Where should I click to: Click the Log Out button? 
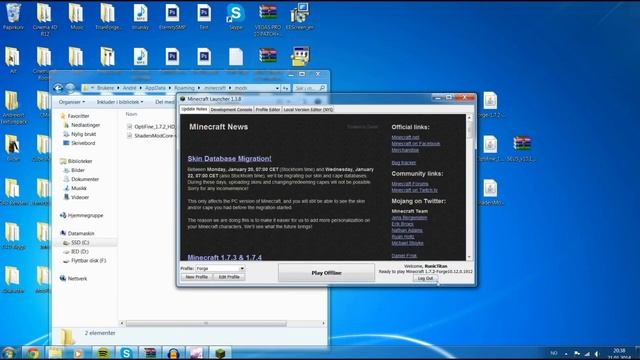pos(425,278)
